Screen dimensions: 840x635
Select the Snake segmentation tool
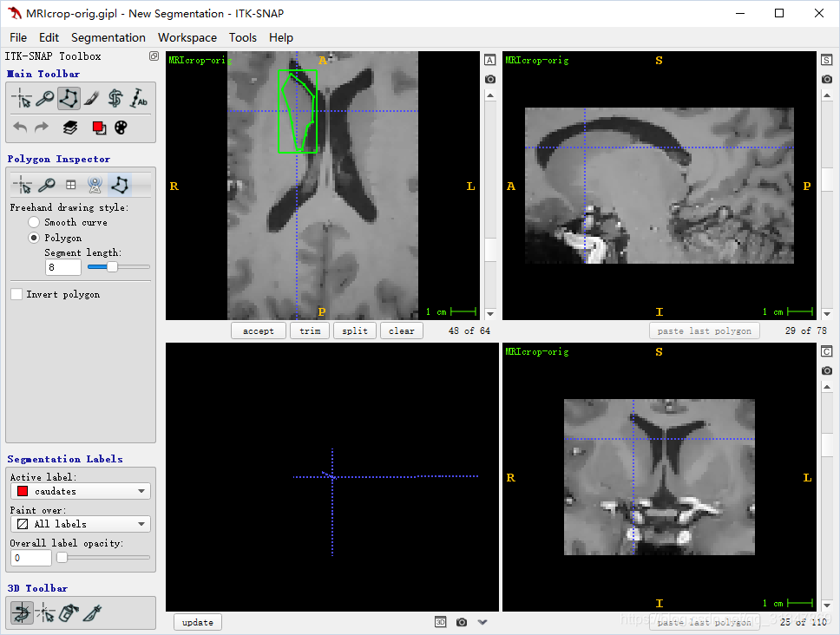point(115,99)
